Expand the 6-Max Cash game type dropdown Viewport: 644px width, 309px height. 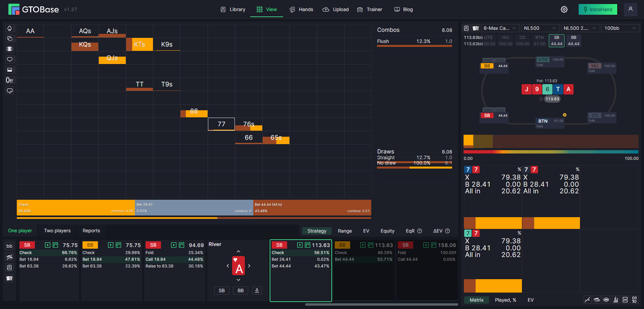click(500, 28)
